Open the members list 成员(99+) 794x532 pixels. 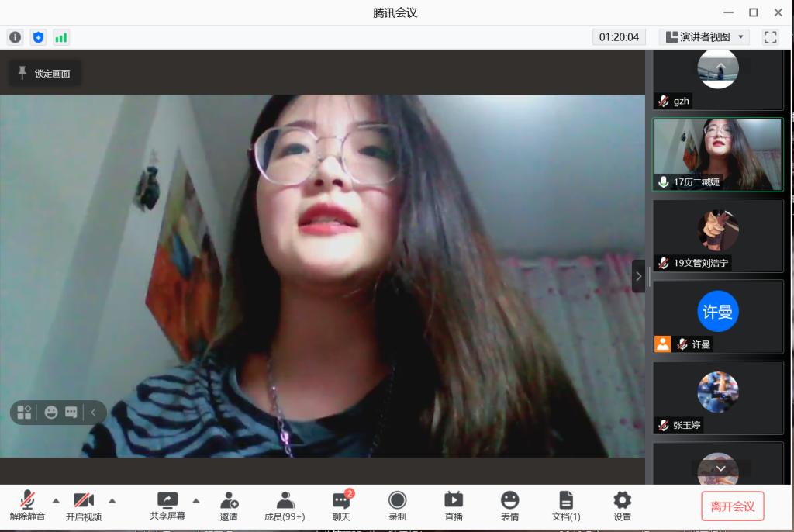[285, 506]
